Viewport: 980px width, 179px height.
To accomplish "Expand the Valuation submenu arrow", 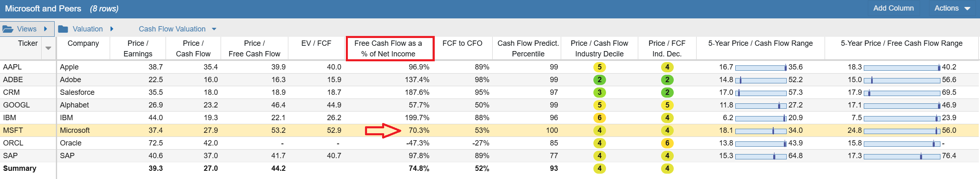I will tap(112, 29).
